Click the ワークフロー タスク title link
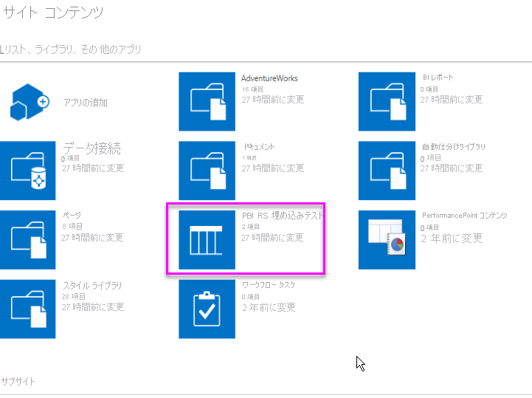The width and height of the screenshot is (532, 398). (269, 285)
